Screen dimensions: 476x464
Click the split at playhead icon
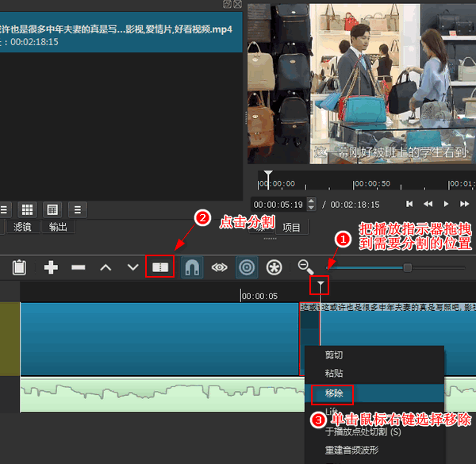pyautogui.click(x=160, y=267)
